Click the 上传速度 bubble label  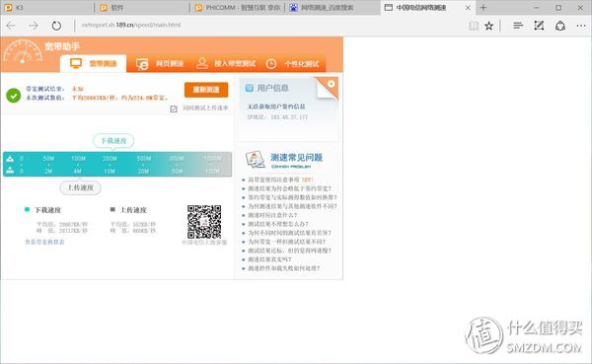81,187
